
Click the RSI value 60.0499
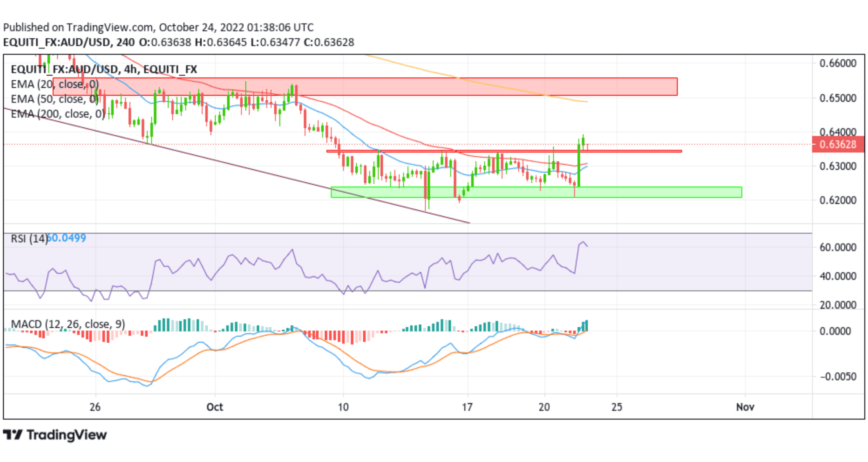coord(67,238)
